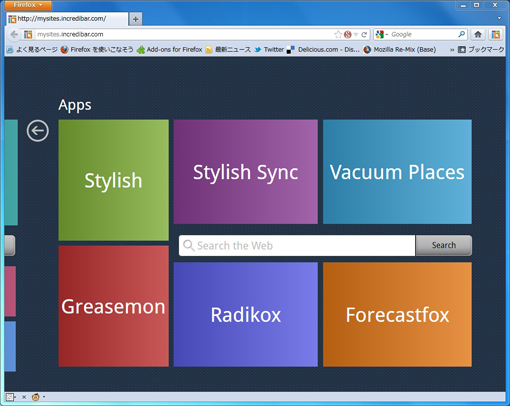This screenshot has height=406, width=510.
Task: Click the browser back arrow button
Action: tap(14, 34)
